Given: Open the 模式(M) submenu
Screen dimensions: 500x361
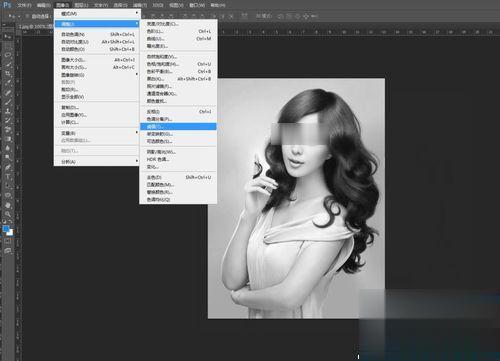Looking at the screenshot, I should tap(97, 13).
